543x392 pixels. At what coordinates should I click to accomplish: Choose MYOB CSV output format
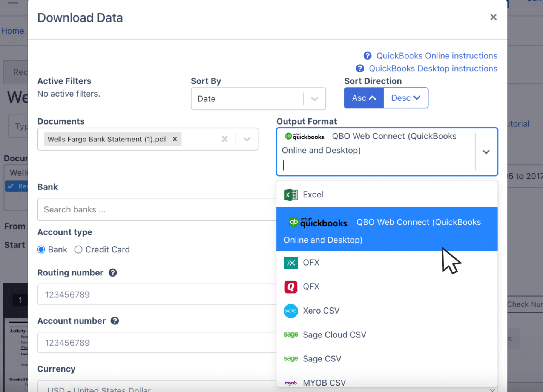pos(387,382)
